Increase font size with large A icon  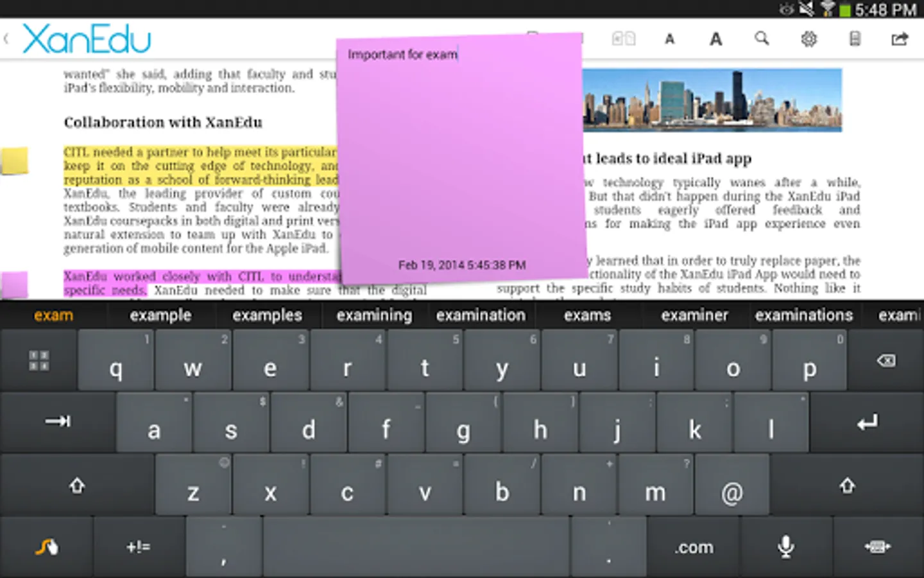(715, 39)
